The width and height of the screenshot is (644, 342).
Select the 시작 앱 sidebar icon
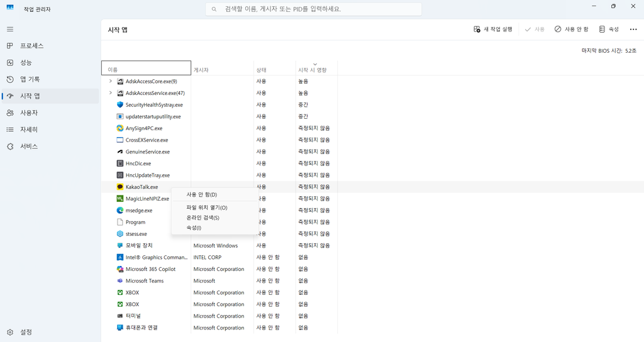tap(10, 96)
